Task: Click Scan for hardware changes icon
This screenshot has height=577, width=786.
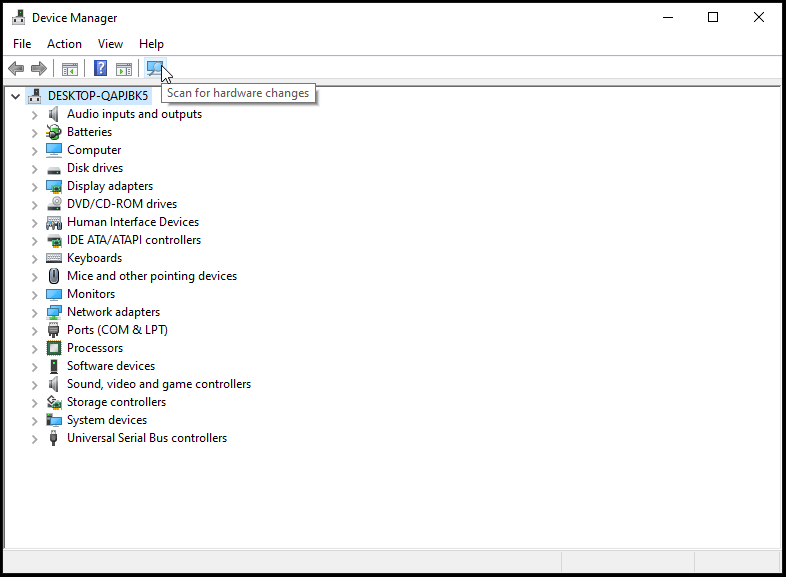Action: tap(155, 68)
